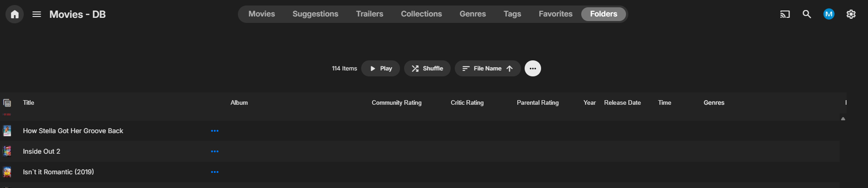Go to the Home screen icon
Screen dimensions: 868x188
15,14
